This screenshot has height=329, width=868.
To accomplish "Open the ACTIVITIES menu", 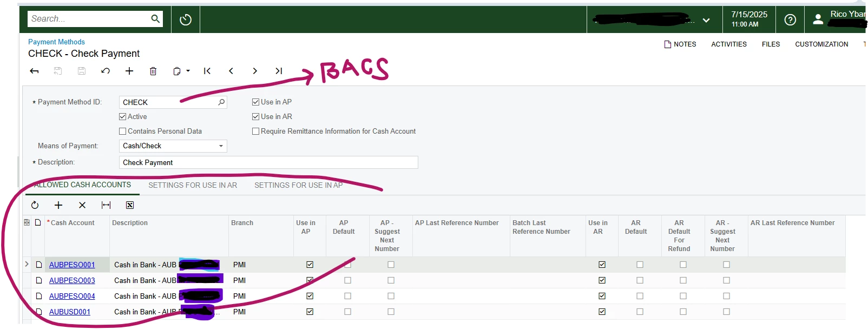I will tap(728, 44).
